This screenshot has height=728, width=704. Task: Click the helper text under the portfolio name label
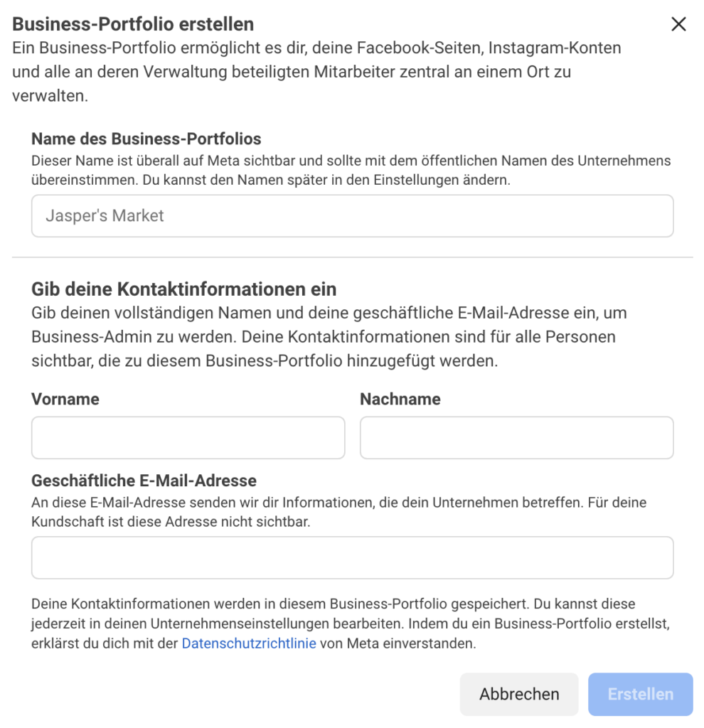point(351,171)
